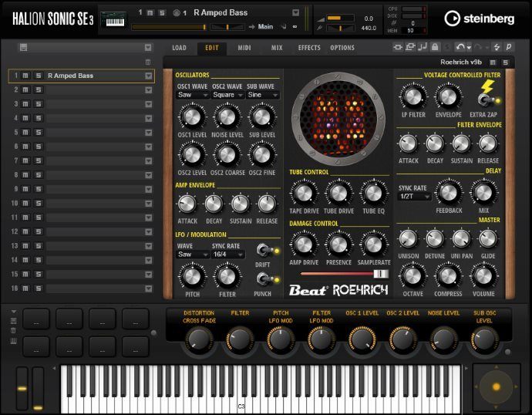532x415 pixels.
Task: Click the yellow lightning bolt EXTRA ZAP icon
Action: (x=487, y=86)
